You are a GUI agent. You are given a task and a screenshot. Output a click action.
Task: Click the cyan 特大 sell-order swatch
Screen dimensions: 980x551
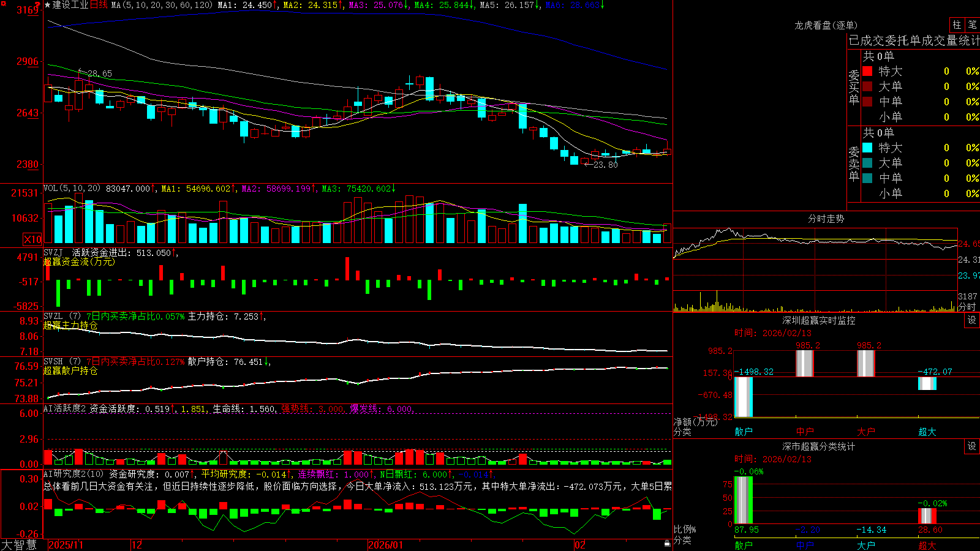pos(867,148)
